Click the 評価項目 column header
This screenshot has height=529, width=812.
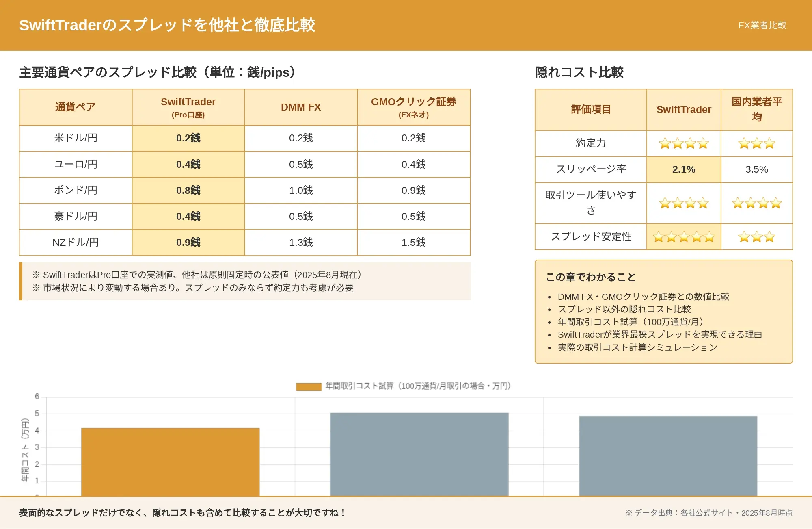tap(591, 110)
